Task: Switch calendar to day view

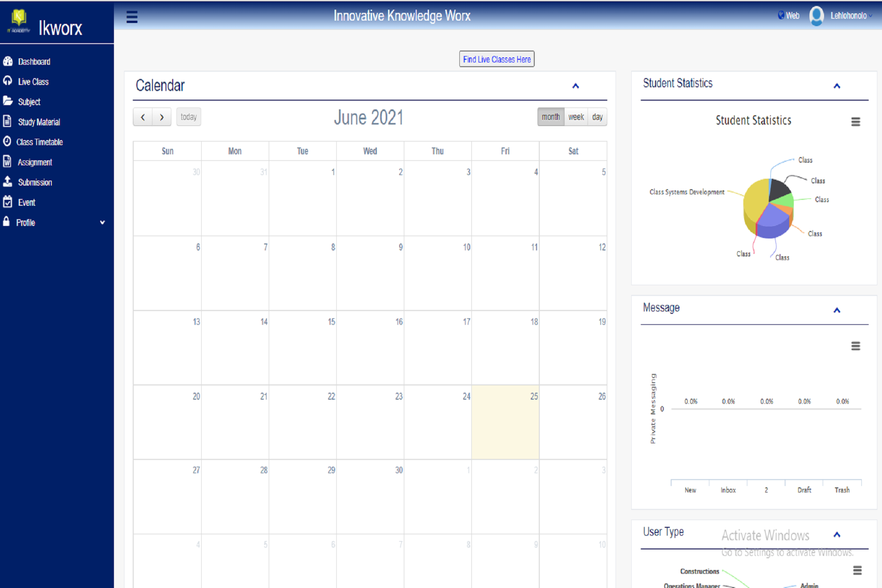Action: point(597,117)
